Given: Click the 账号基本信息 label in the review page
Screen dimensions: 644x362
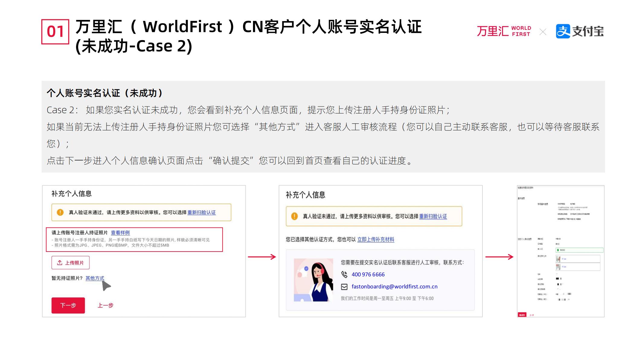Looking at the screenshot, I should pos(543,204).
